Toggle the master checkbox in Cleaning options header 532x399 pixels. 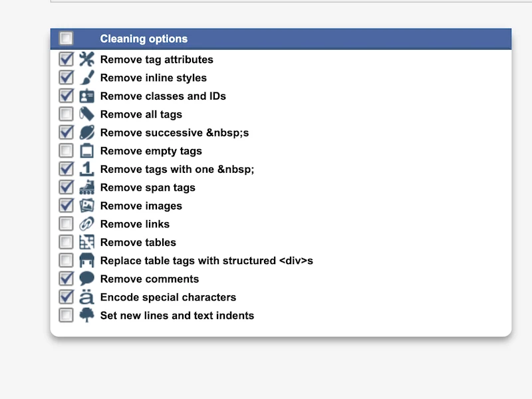66,39
